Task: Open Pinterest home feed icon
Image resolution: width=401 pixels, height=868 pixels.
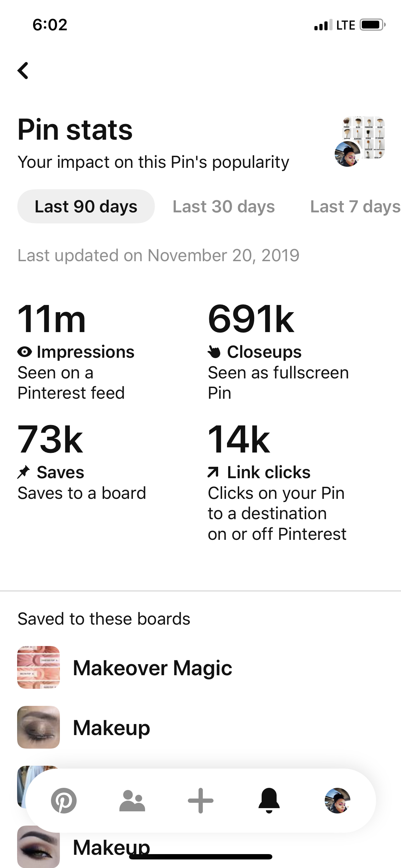Action: click(x=64, y=800)
